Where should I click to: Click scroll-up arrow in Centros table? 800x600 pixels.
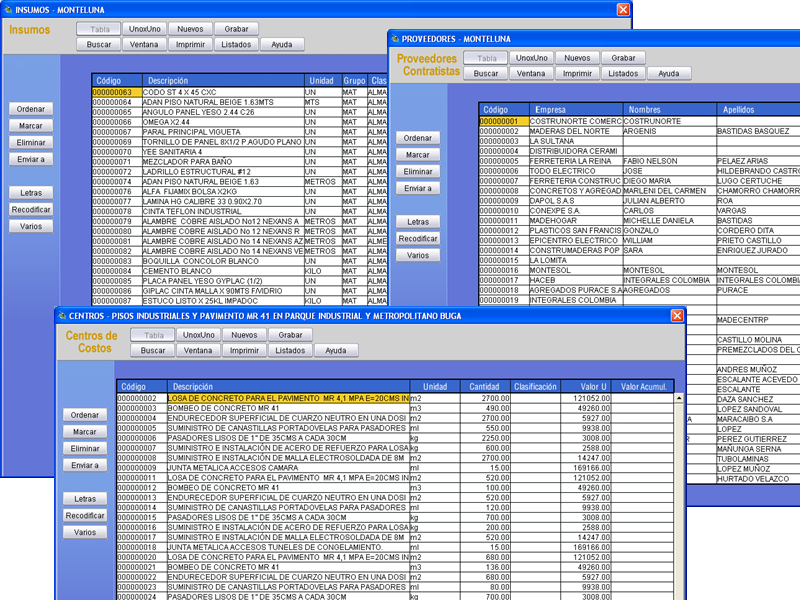(679, 398)
